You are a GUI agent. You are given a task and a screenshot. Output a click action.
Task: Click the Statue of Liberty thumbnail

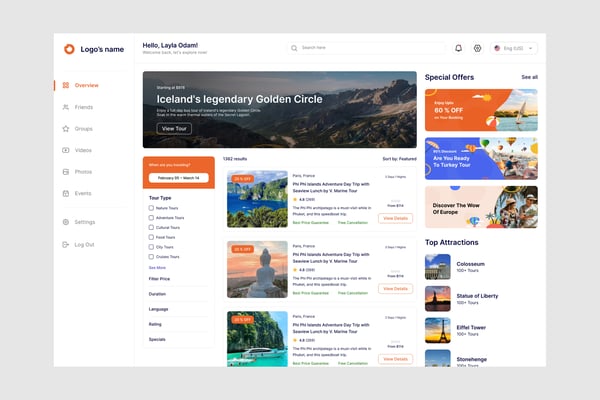[x=438, y=299]
